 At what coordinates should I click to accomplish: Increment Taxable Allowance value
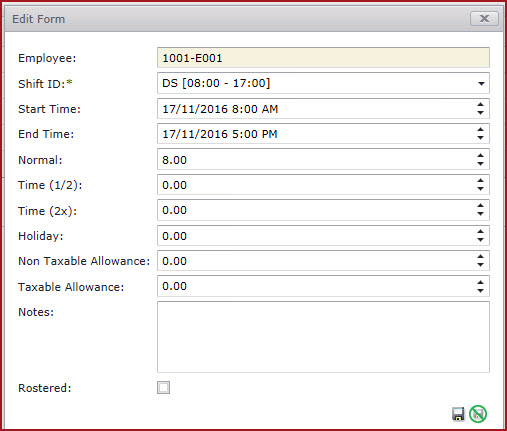480,282
